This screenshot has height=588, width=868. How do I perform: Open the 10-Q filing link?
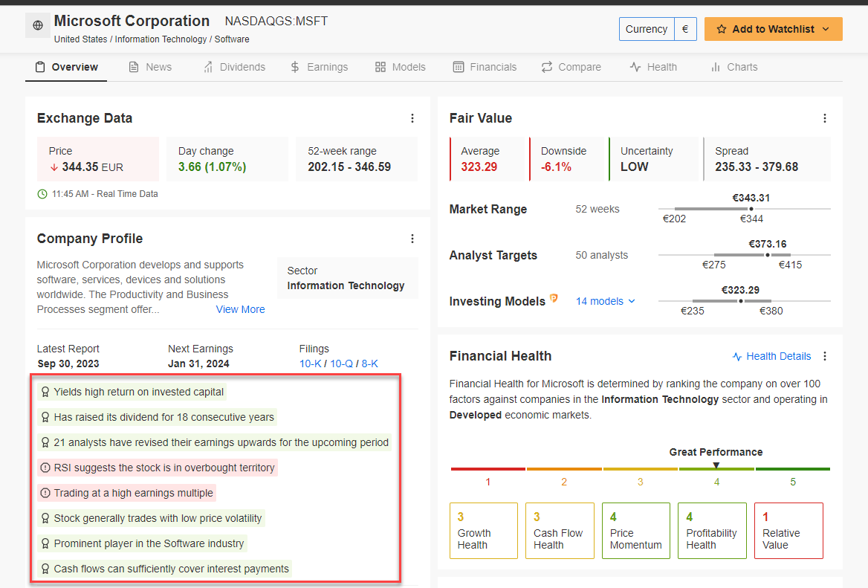[342, 364]
